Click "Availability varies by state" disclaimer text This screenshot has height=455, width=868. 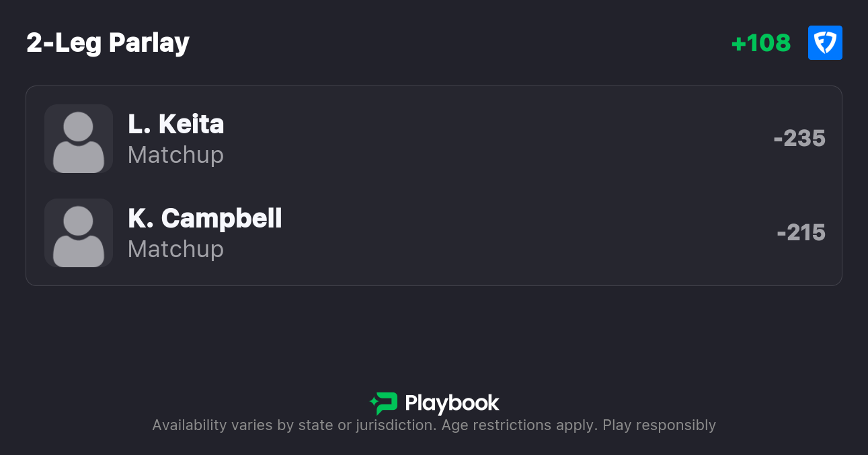click(236, 425)
